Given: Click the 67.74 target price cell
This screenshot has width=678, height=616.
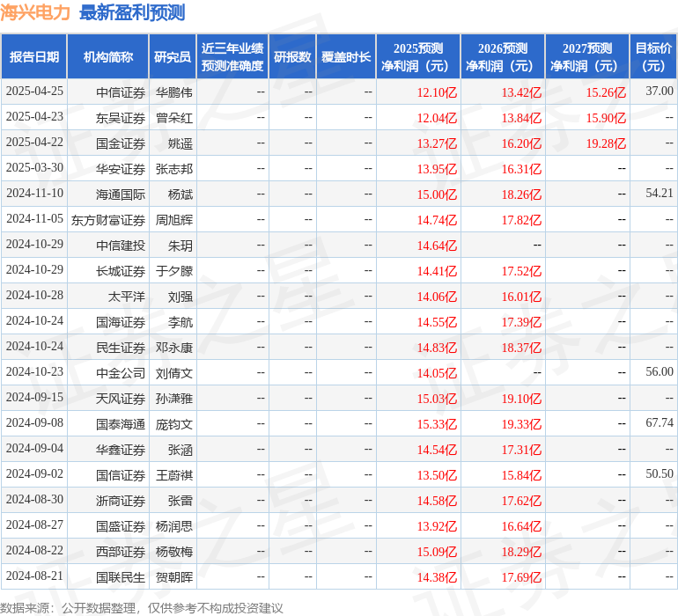Looking at the screenshot, I should coord(659,423).
